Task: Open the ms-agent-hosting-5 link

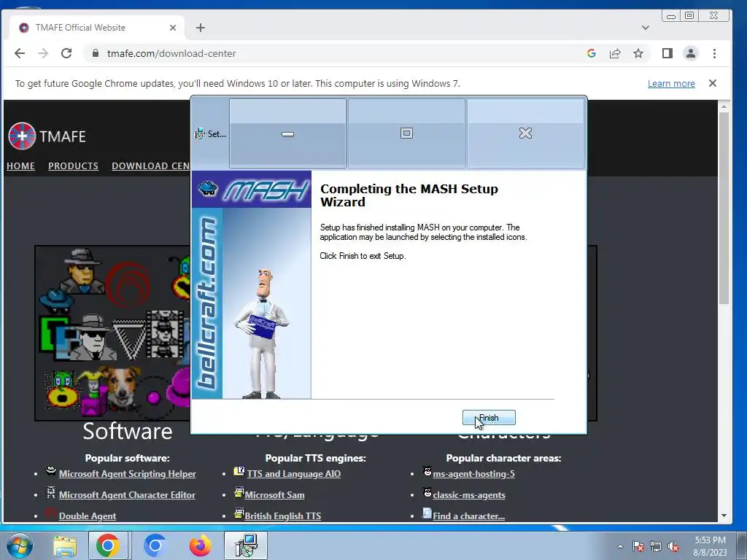Action: pos(473,474)
